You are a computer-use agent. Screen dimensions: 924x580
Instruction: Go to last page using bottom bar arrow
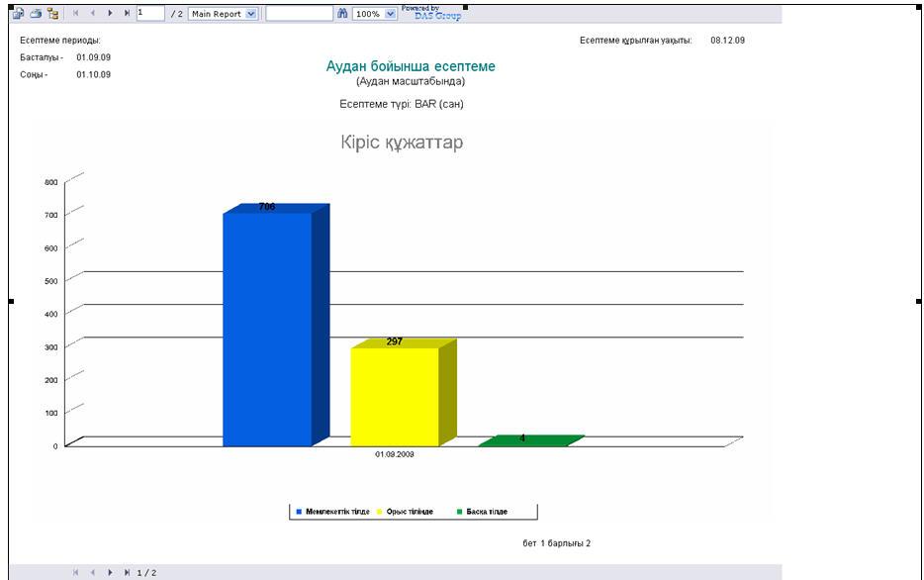pyautogui.click(x=127, y=572)
